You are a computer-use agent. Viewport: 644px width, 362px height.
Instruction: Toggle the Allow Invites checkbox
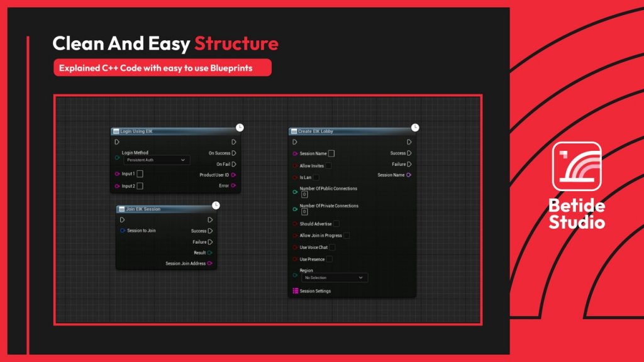(328, 166)
